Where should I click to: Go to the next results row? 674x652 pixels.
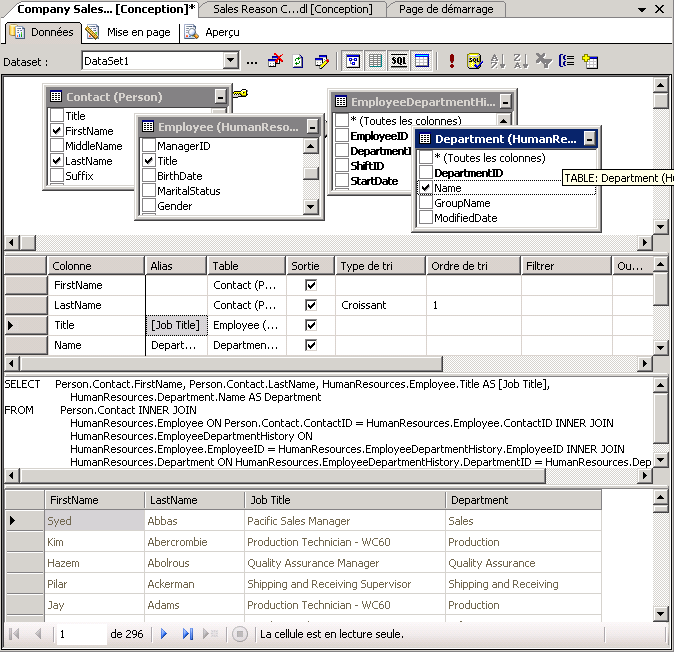pos(165,634)
